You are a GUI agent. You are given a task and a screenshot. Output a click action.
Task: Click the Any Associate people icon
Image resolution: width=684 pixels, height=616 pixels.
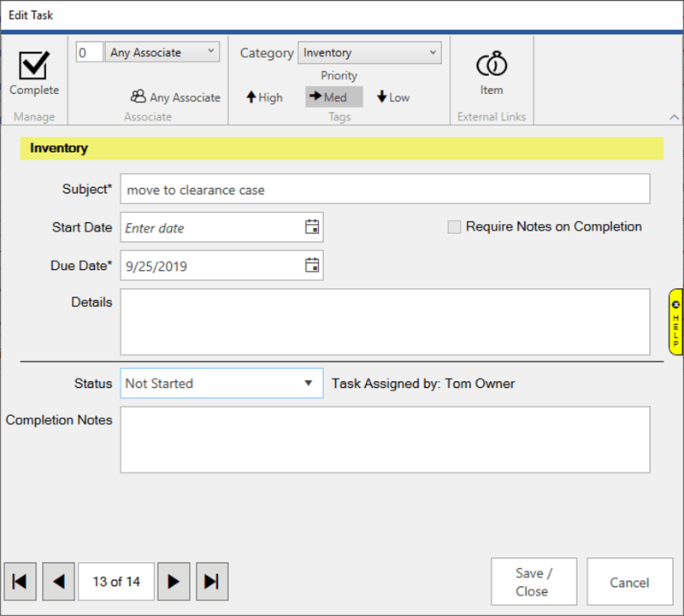click(x=138, y=97)
